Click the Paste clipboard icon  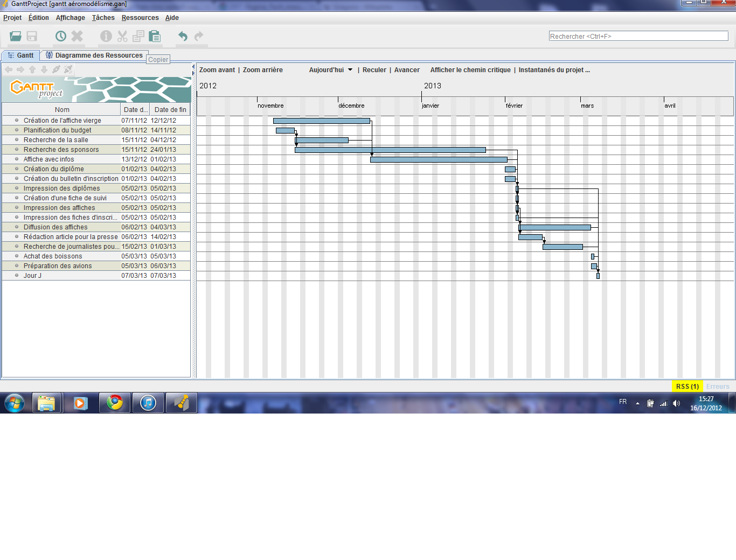point(155,36)
